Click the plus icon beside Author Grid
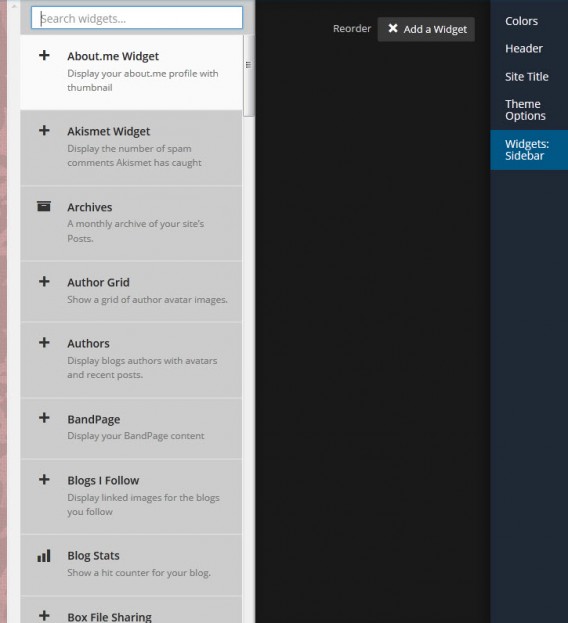This screenshot has height=623, width=568. click(x=44, y=281)
